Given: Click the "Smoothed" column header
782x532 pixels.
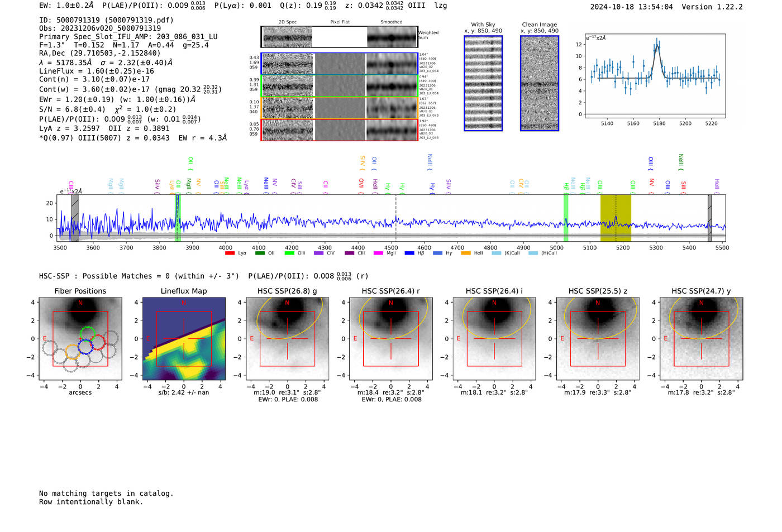Looking at the screenshot, I should (x=392, y=22).
